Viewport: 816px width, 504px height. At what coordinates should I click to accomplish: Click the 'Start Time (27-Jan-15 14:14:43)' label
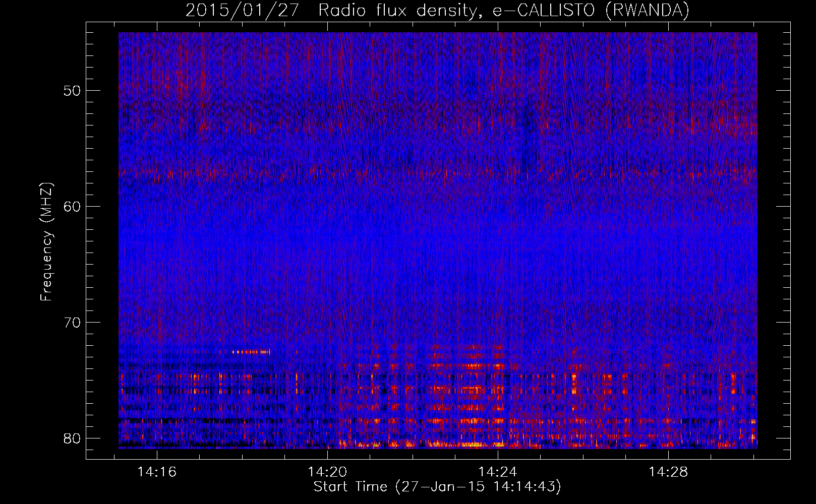[x=437, y=487]
